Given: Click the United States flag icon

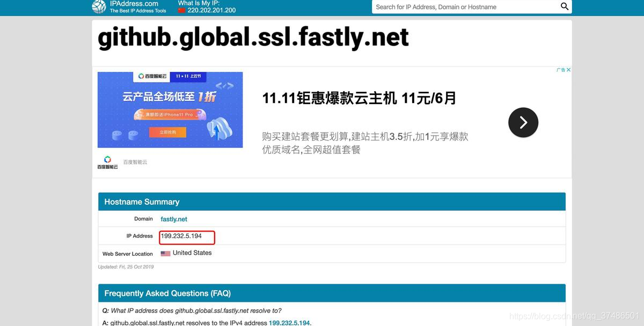Looking at the screenshot, I should click(165, 253).
